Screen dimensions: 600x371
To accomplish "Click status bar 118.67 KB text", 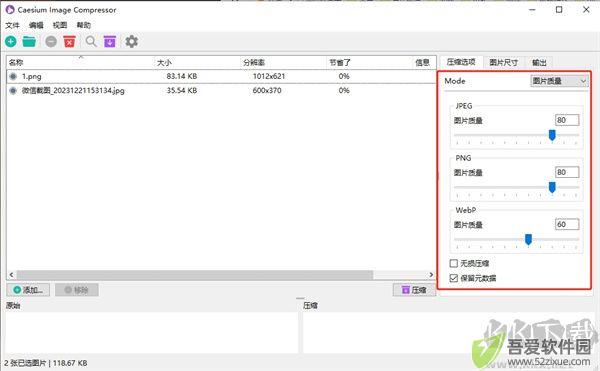I will pos(70,363).
